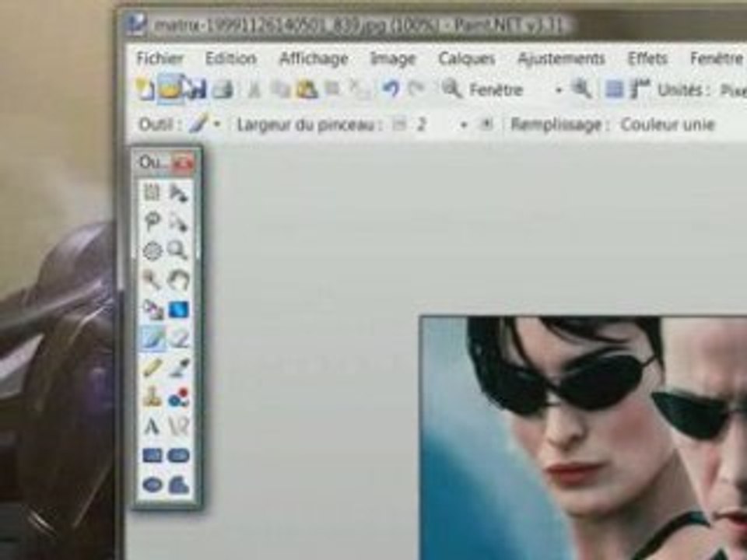Select the Gradient tool

pyautogui.click(x=179, y=310)
